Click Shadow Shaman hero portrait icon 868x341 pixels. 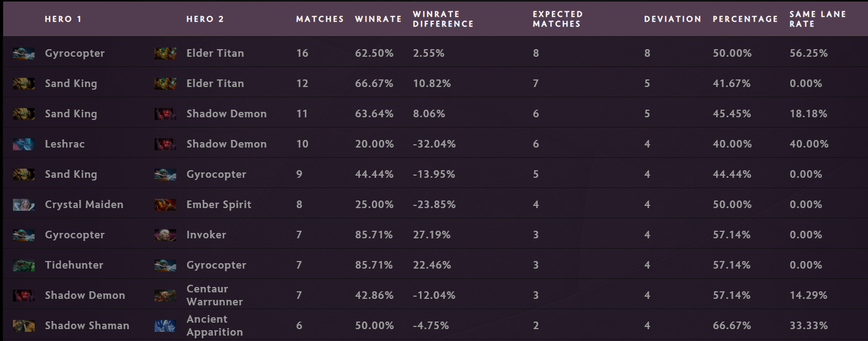(x=24, y=325)
